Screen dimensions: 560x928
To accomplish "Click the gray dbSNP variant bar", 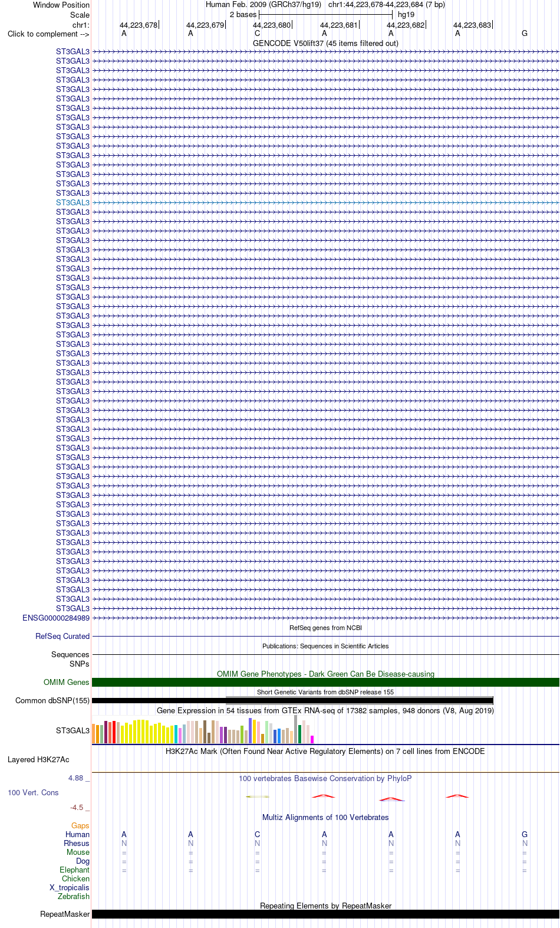I will pyautogui.click(x=359, y=701).
